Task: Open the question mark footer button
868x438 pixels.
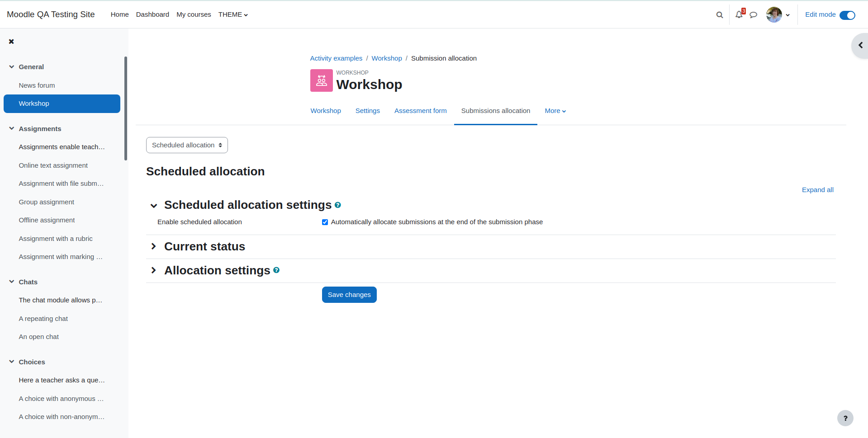Action: coord(845,418)
